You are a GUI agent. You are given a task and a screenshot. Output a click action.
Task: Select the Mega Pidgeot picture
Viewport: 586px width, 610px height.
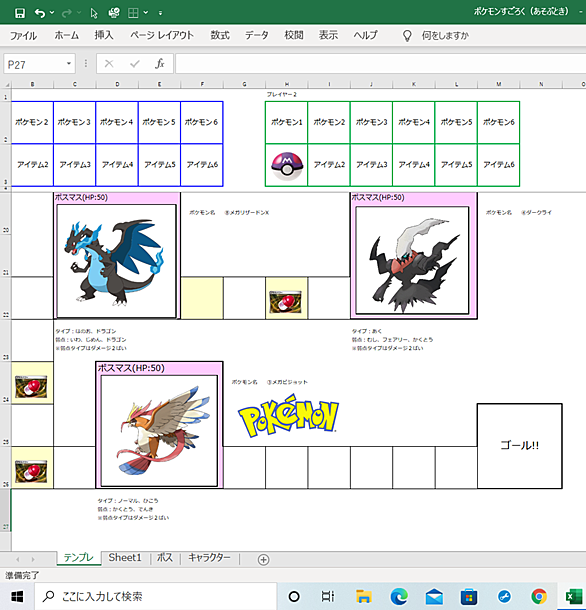click(x=159, y=431)
